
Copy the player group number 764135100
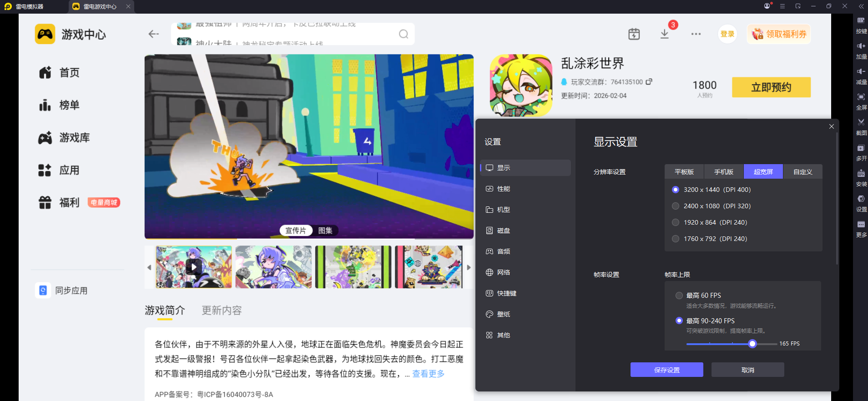coord(649,82)
